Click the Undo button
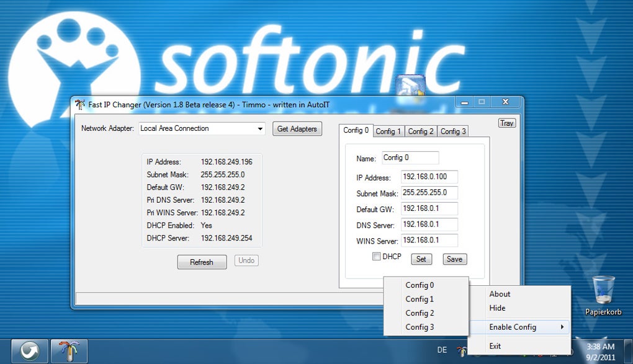 (246, 260)
